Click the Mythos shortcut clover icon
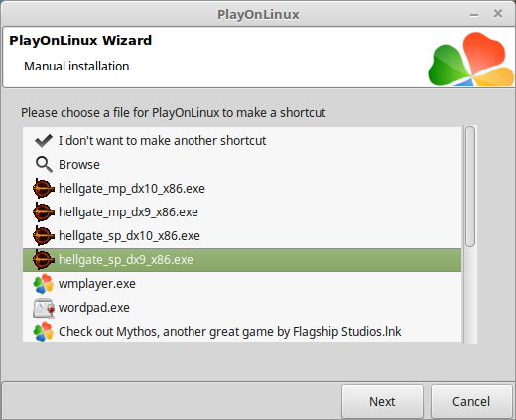 (43, 332)
